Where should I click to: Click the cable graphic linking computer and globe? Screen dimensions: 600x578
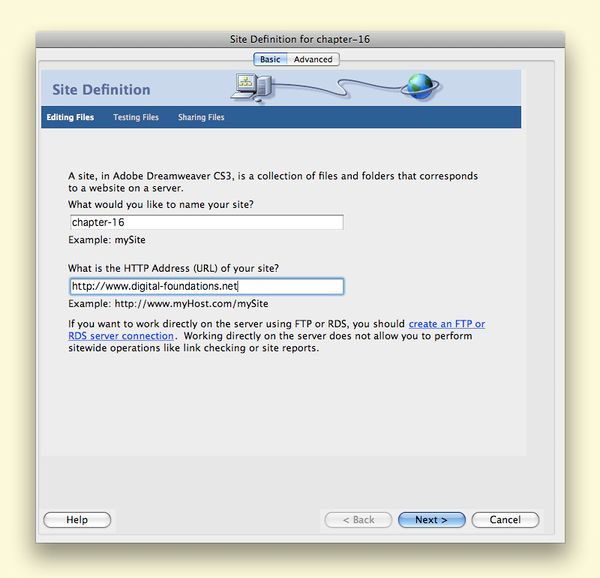tap(340, 86)
